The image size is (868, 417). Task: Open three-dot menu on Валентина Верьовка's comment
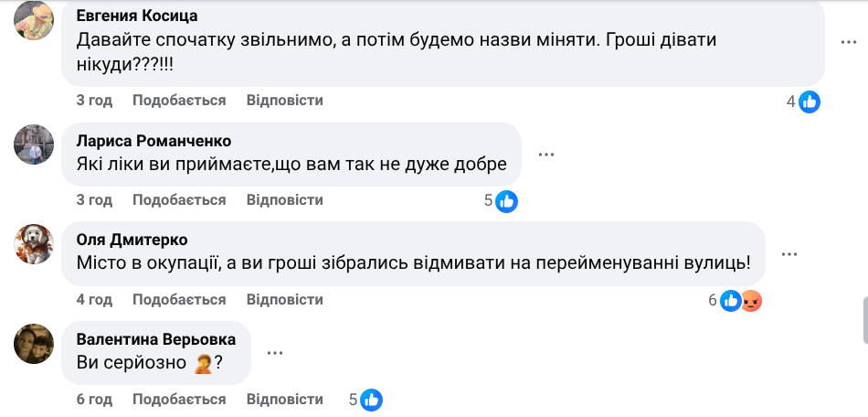pos(275,352)
